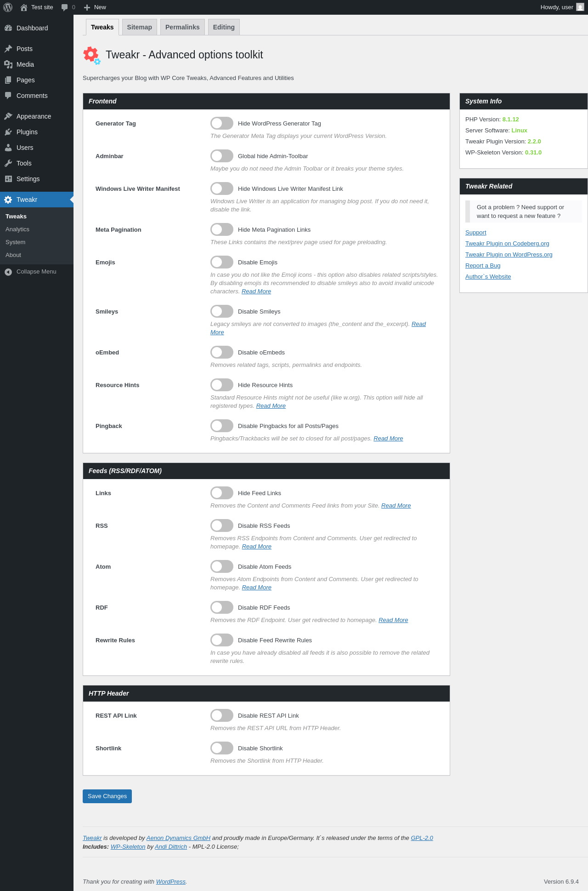Click the Tweakr gear icon in sidebar
Image resolution: width=588 pixels, height=891 pixels.
point(8,200)
